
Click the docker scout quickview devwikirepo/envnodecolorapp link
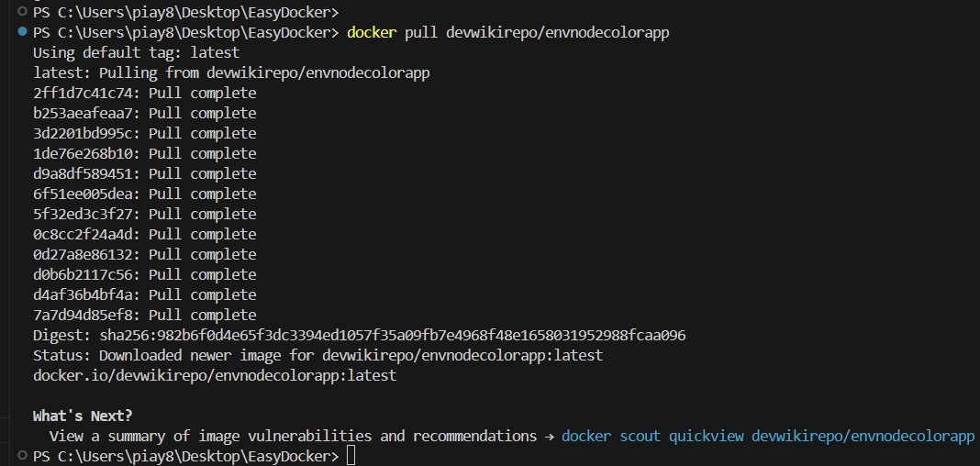coord(768,436)
